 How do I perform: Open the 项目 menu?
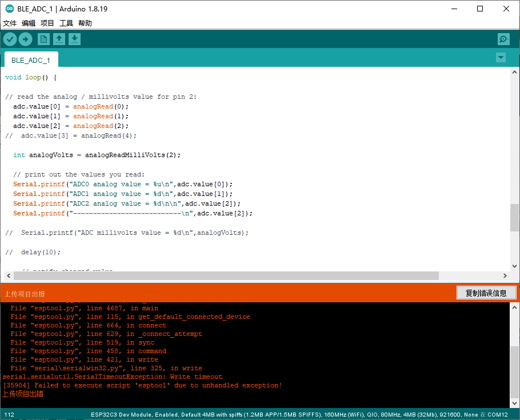point(47,23)
